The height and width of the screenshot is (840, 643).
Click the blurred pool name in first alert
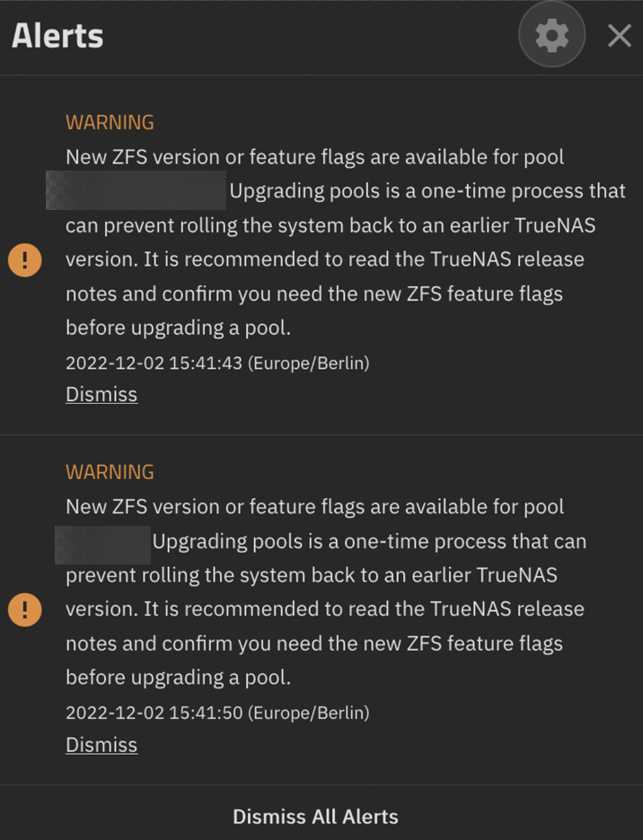136,190
